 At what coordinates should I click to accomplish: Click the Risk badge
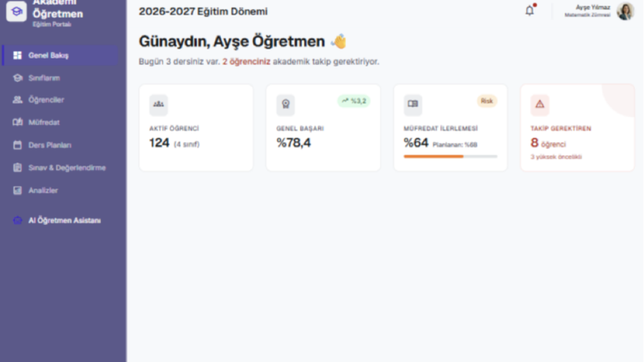point(486,101)
